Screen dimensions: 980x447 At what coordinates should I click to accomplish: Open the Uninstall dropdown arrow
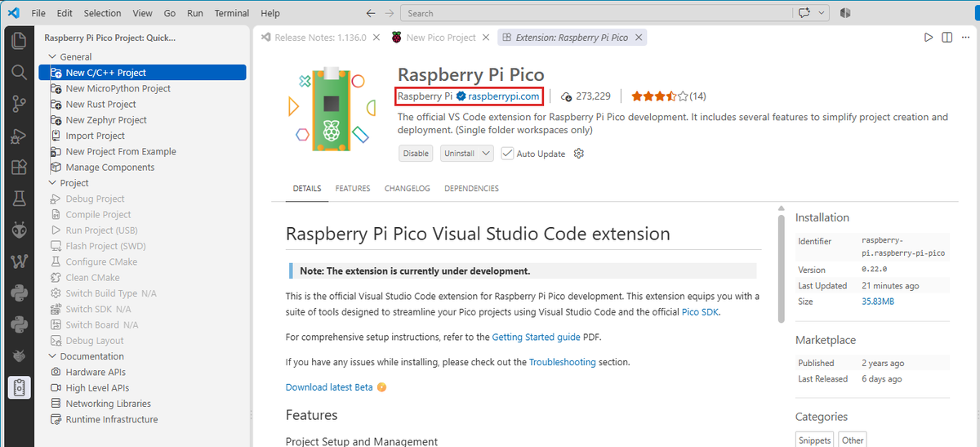pos(486,154)
